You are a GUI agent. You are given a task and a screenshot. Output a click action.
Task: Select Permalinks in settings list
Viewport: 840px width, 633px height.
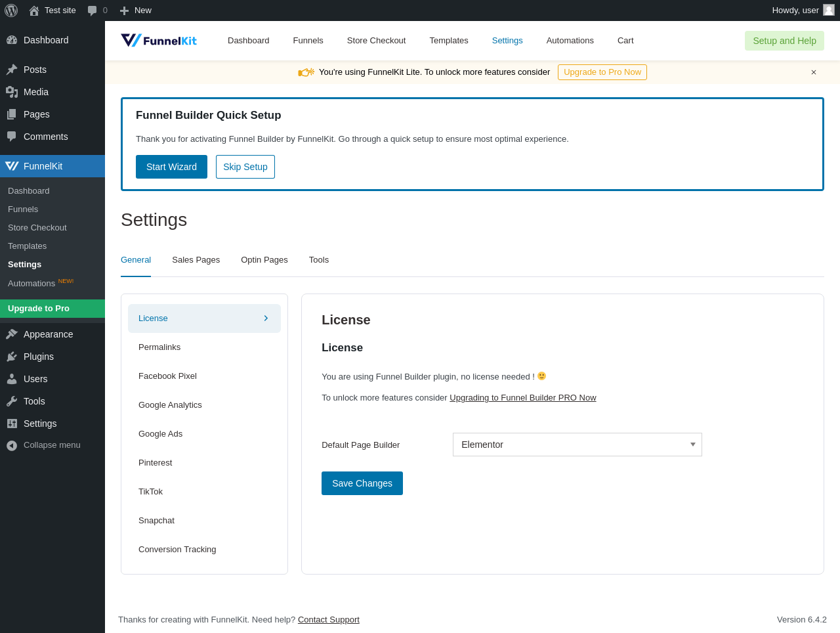(x=204, y=347)
